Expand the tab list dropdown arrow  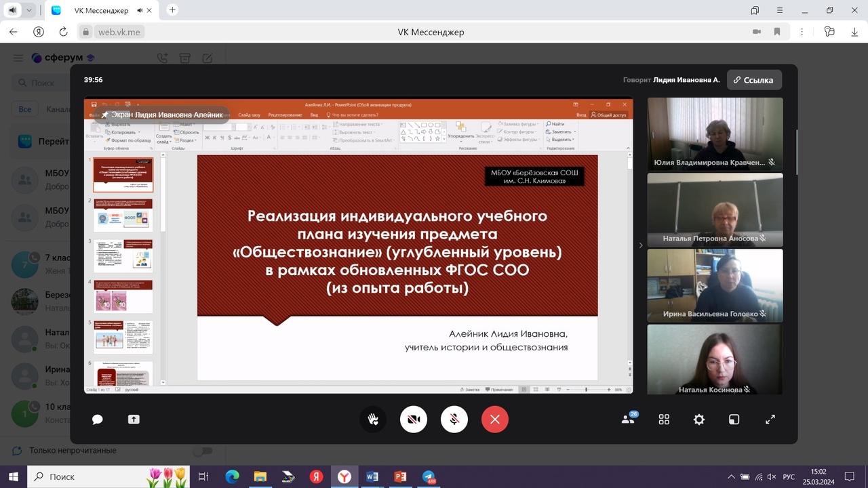29,10
